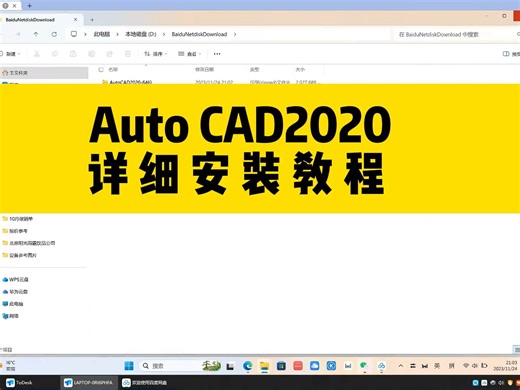
Task: Show hidden system tray icons
Action: (x=401, y=366)
